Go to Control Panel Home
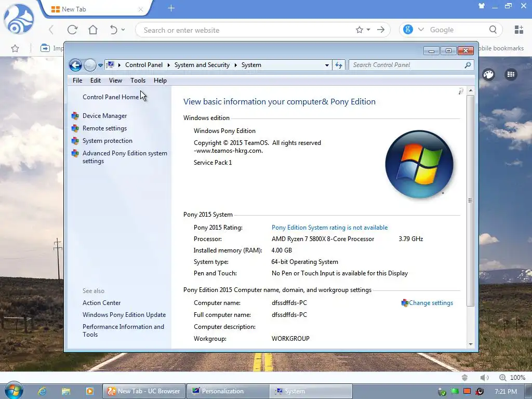Image resolution: width=532 pixels, height=399 pixels. coord(111,97)
